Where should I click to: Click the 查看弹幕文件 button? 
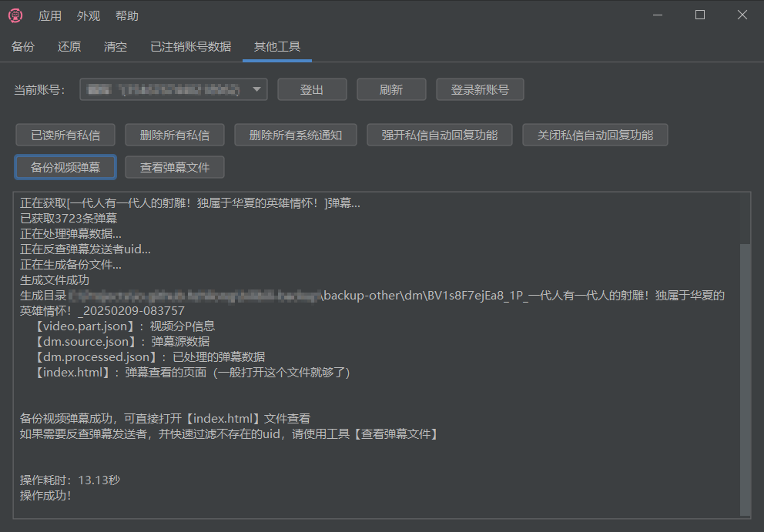(x=174, y=167)
